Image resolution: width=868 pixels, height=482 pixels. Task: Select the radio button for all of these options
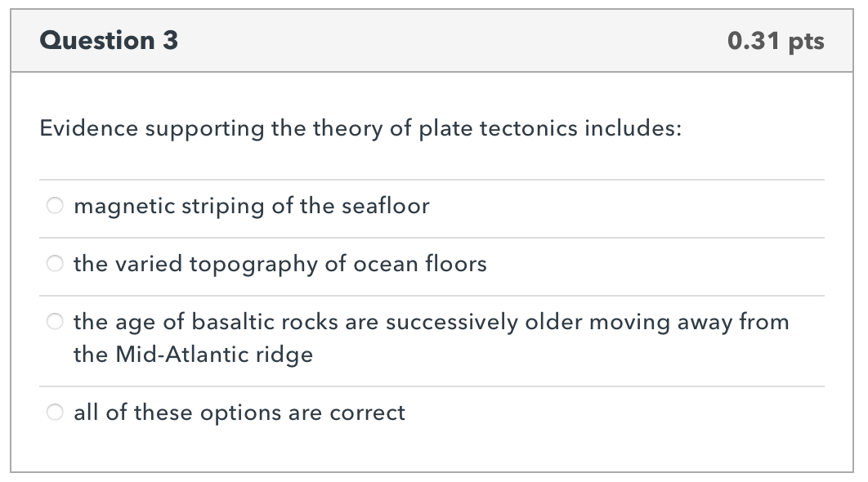click(x=55, y=413)
